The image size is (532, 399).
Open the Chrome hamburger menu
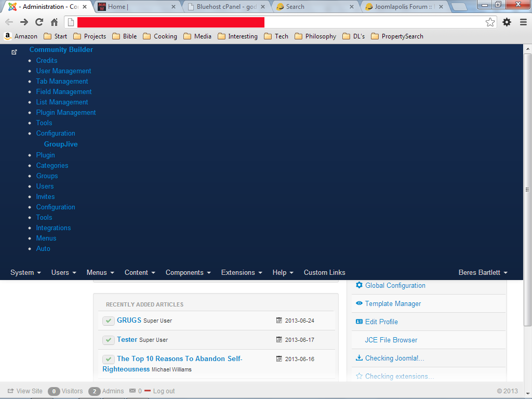[524, 22]
